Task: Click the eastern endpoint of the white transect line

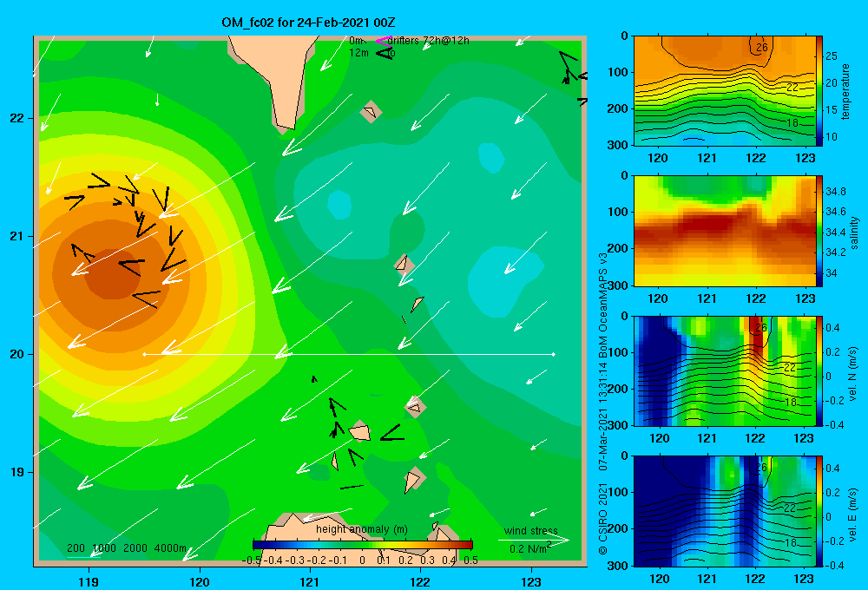Action: (554, 354)
